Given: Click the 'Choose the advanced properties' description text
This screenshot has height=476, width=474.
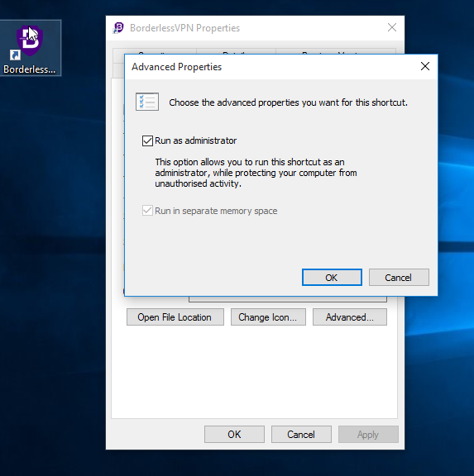Looking at the screenshot, I should pos(288,102).
